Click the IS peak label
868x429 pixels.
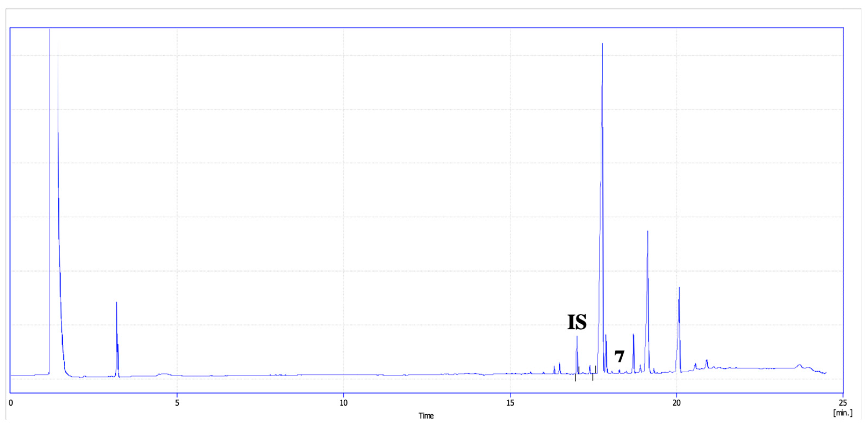[x=577, y=322]
